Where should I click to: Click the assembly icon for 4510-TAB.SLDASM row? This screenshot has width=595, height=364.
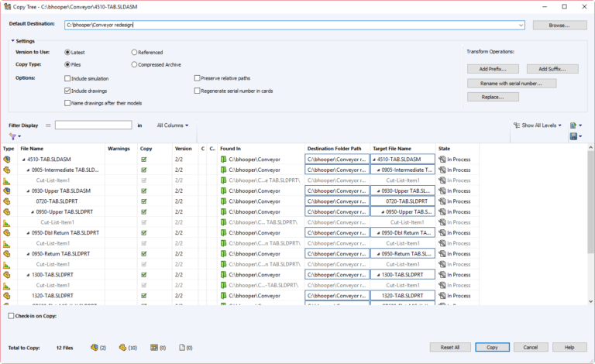coord(7,160)
